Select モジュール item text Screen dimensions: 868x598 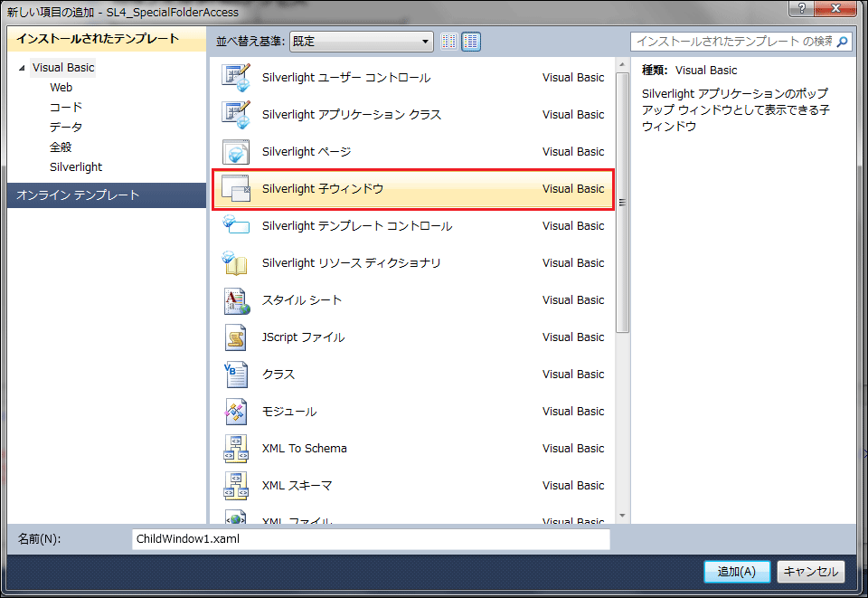coord(289,412)
